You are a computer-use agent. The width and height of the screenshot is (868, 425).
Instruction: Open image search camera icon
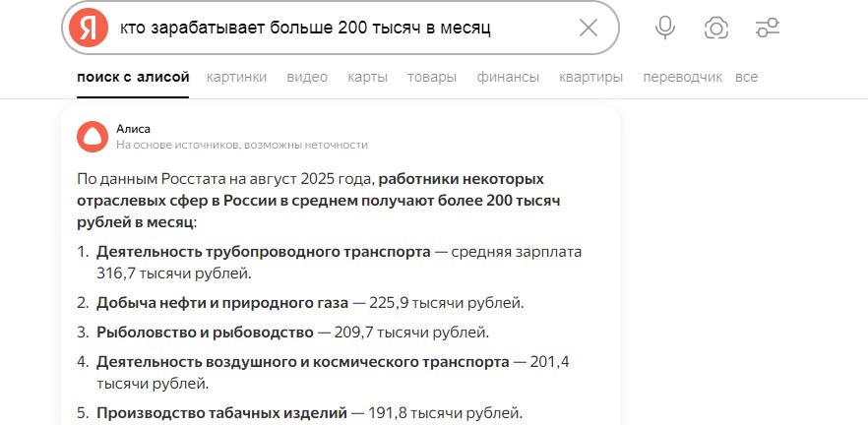[715, 28]
